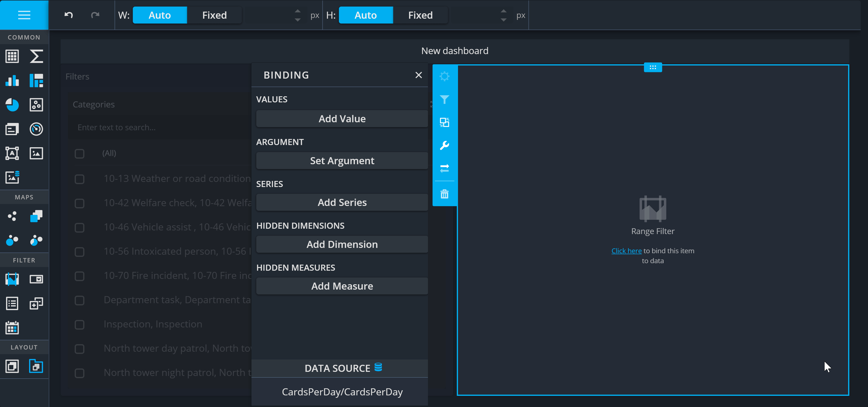
Task: Add a Date Filter item
Action: [12, 328]
